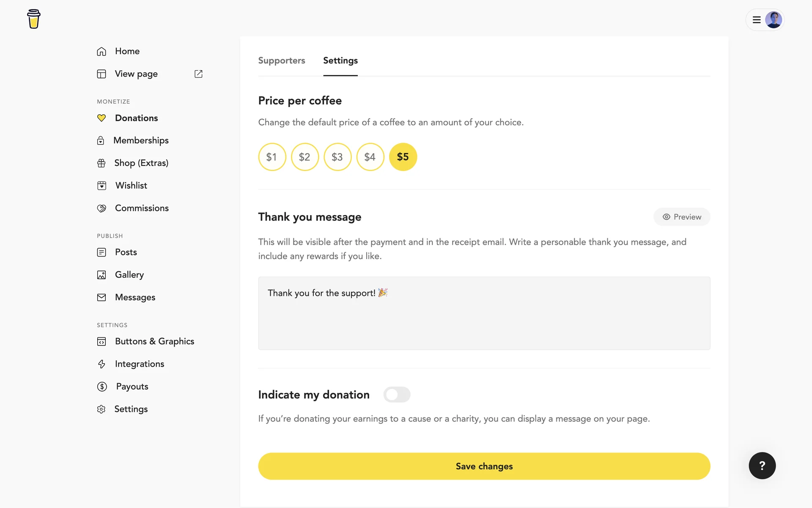812x508 pixels.
Task: Open the external link icon beside View page
Action: [x=198, y=74]
